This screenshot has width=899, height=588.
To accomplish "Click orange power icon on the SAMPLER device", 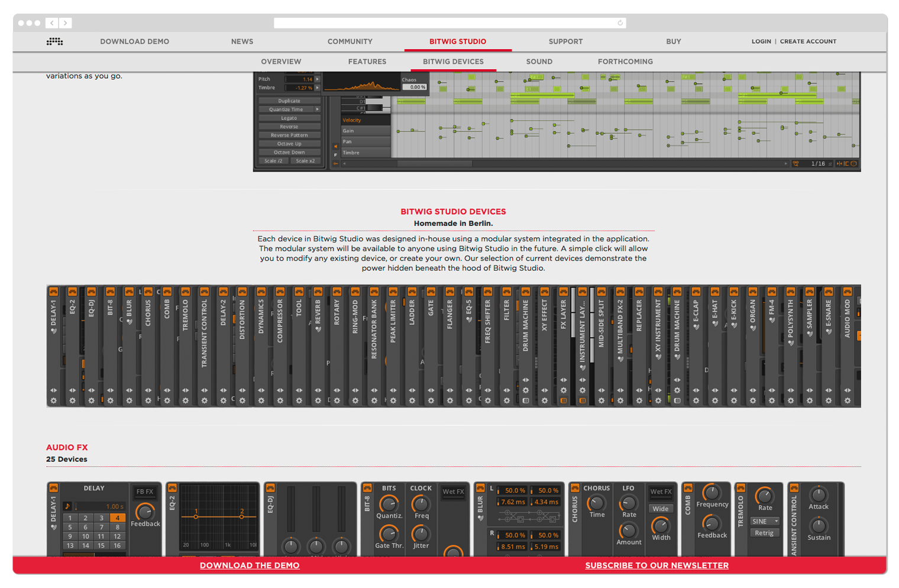I will pyautogui.click(x=809, y=292).
